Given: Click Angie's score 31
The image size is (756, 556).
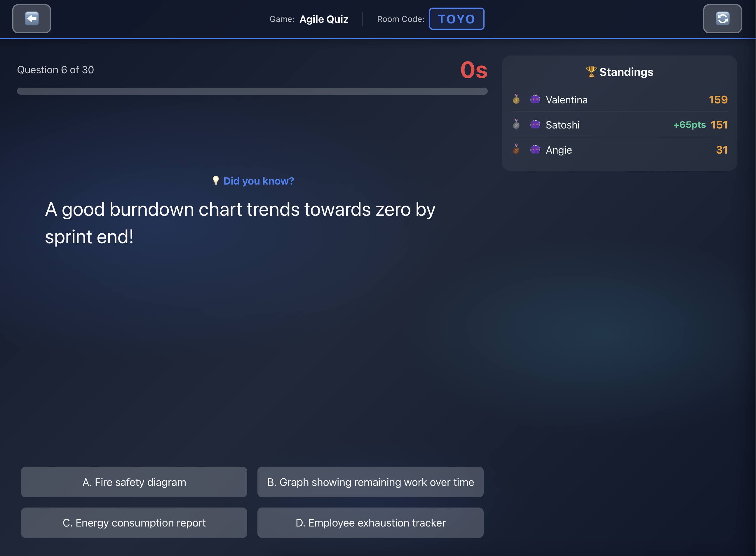Looking at the screenshot, I should [722, 150].
